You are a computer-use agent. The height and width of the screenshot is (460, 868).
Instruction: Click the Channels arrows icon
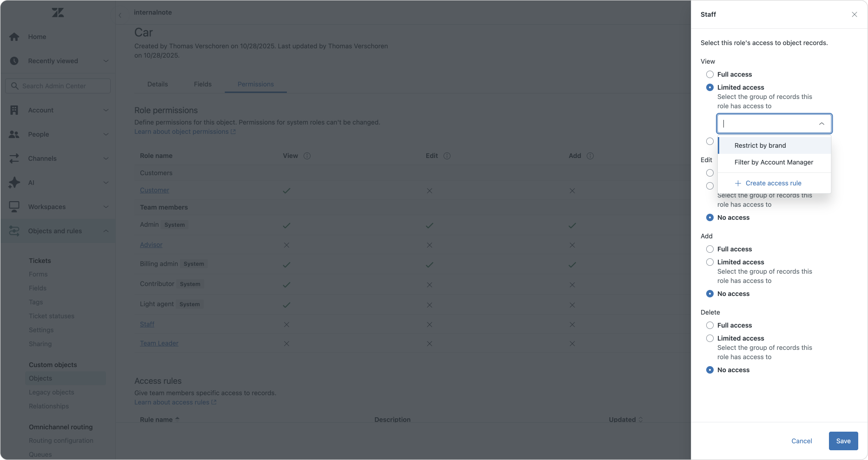14,158
